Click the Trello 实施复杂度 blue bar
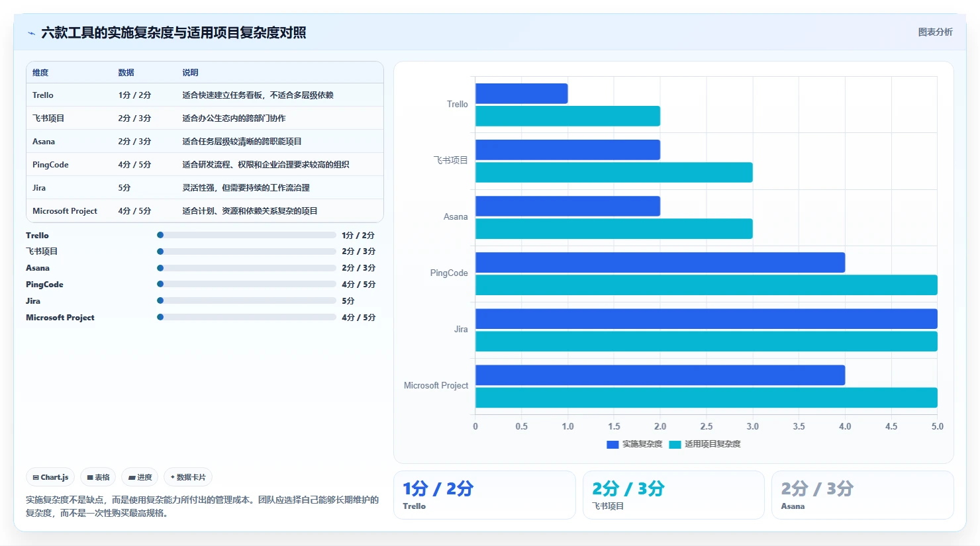The height and width of the screenshot is (546, 980). [x=522, y=93]
